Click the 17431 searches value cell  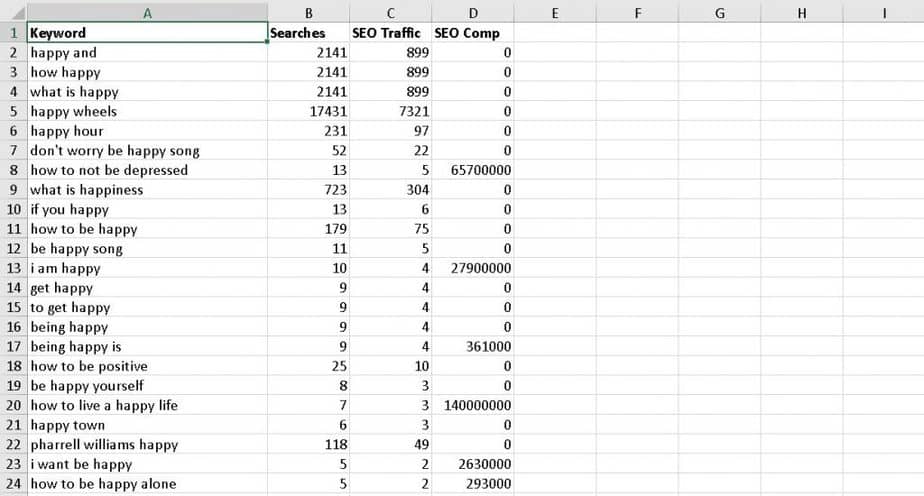pyautogui.click(x=308, y=111)
